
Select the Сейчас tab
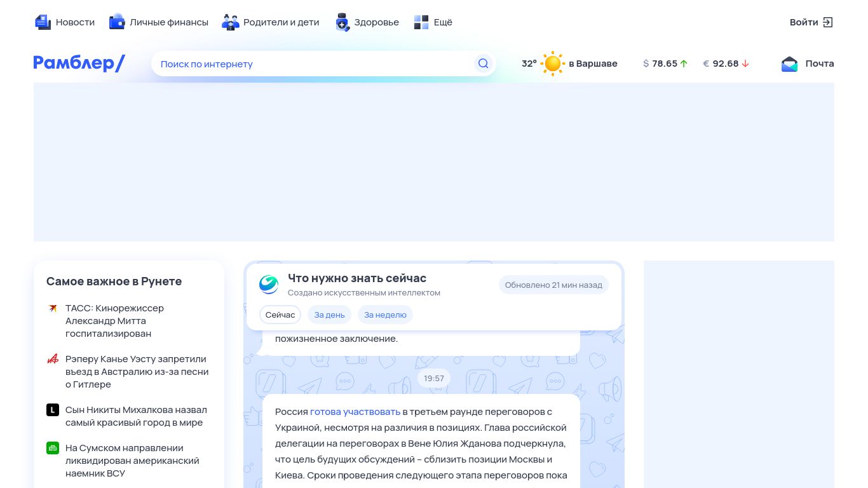click(280, 315)
